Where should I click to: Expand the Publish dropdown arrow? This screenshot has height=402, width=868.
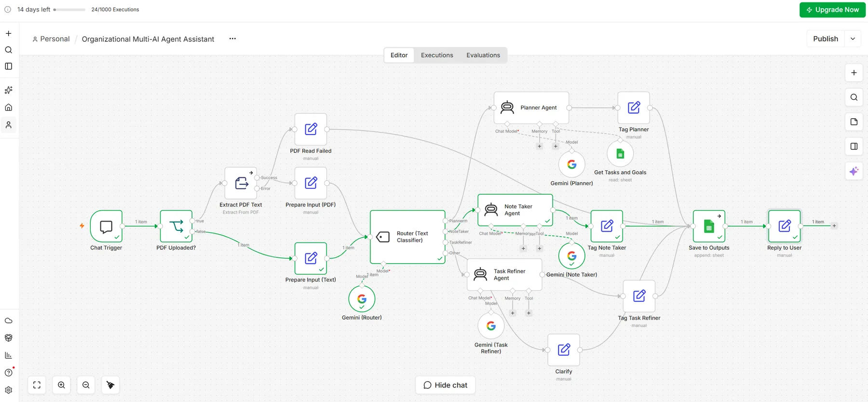coord(853,39)
